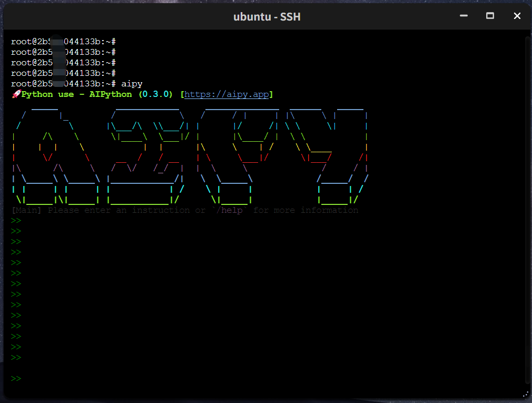Close the ubuntu SSH window
Image resolution: width=532 pixels, height=403 pixels.
click(517, 16)
